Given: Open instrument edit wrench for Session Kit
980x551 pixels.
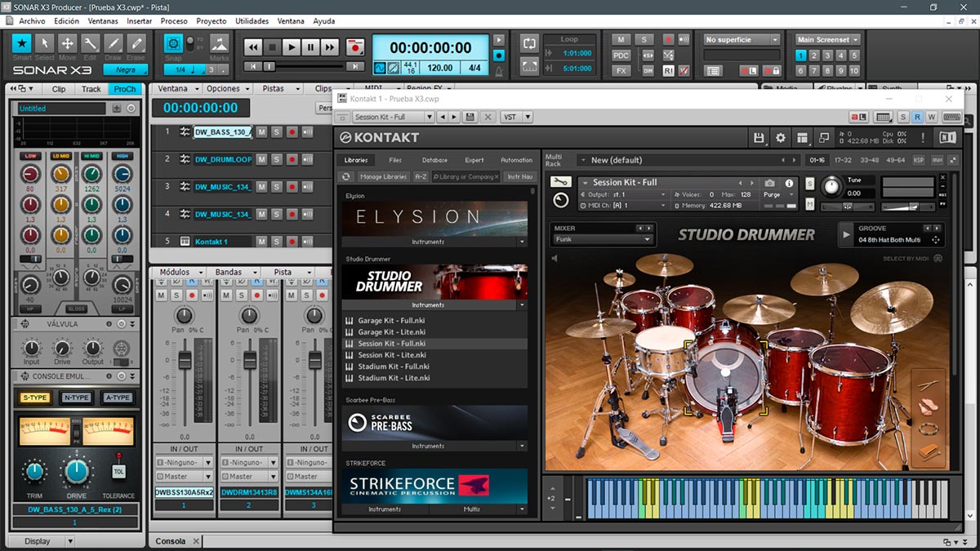Looking at the screenshot, I should [560, 181].
